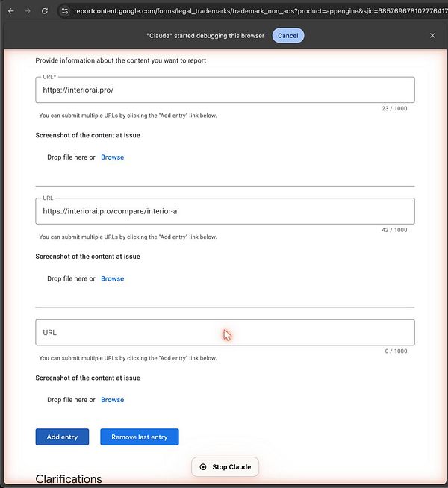Browse for screenshot under the compare/interior-ai URL
448x488 pixels.
pos(113,279)
